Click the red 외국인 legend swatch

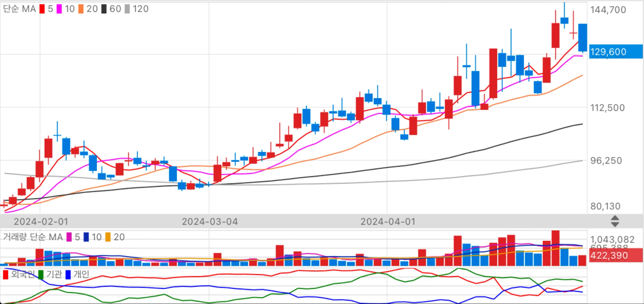pos(5,274)
